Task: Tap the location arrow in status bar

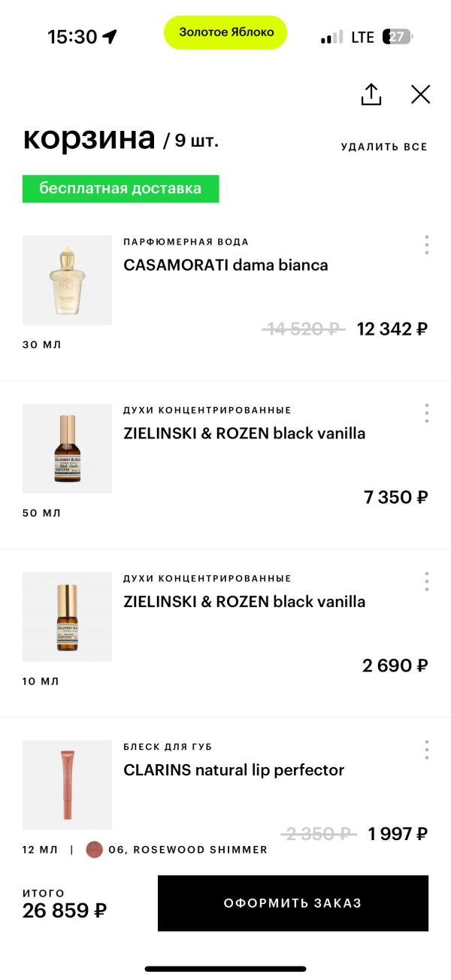Action: point(110,36)
